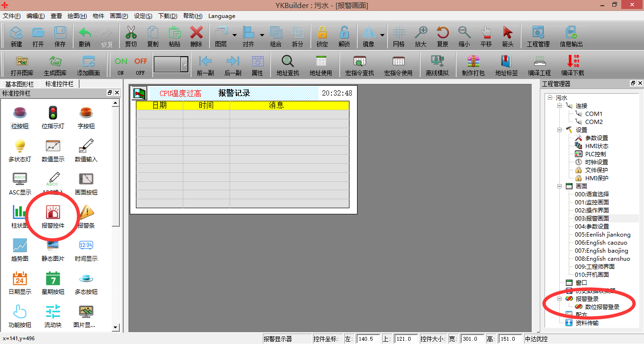Open the 地址查找 address search tool
Screen dimensions: 644x344
pyautogui.click(x=287, y=65)
